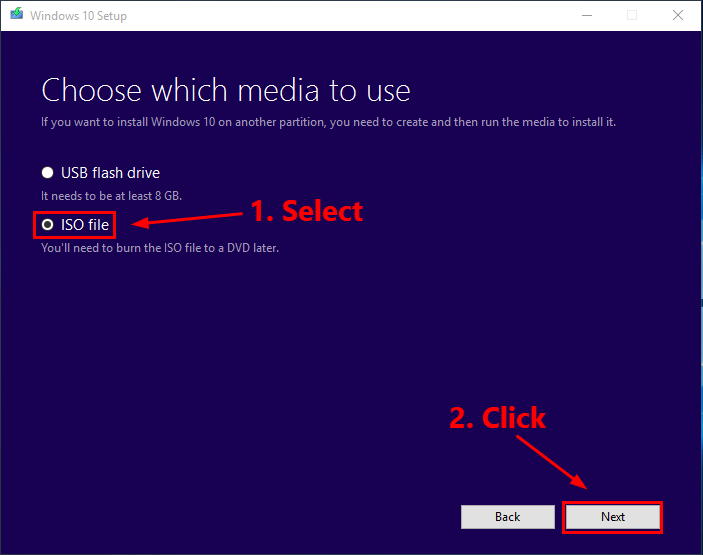Select the ISO file radio button
The height and width of the screenshot is (555, 703).
coord(48,225)
